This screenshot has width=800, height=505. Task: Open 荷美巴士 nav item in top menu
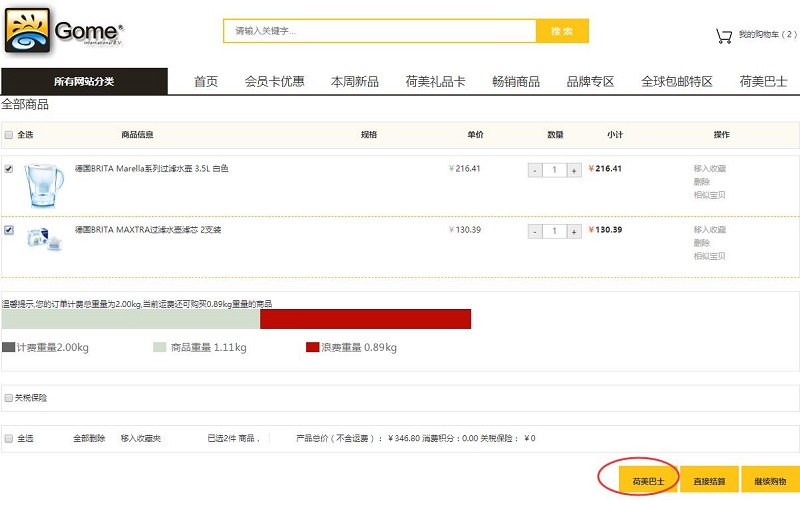763,81
